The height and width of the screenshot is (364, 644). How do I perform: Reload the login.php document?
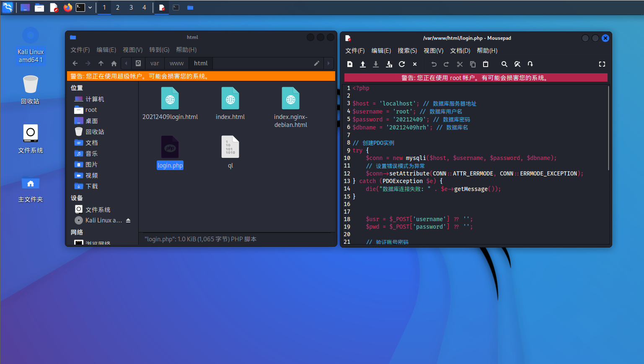tap(402, 64)
